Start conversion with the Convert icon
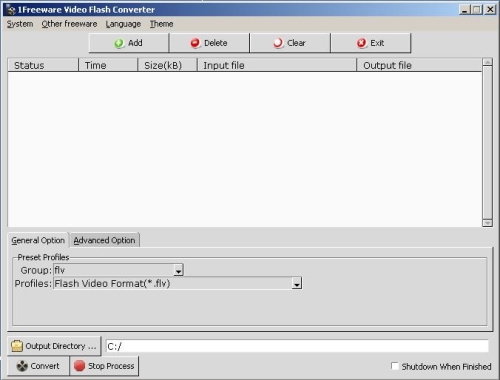 22,366
